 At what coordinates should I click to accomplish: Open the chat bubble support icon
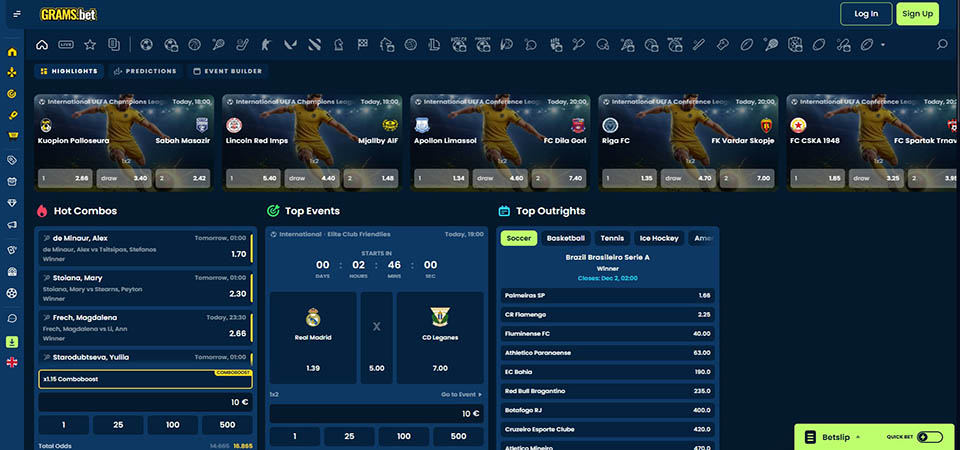tap(12, 318)
